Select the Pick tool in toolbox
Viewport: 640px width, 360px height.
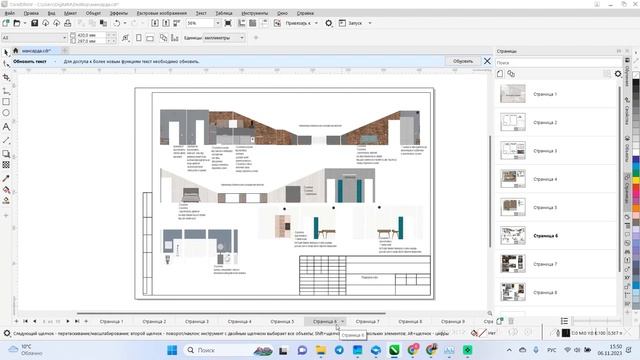pos(6,53)
